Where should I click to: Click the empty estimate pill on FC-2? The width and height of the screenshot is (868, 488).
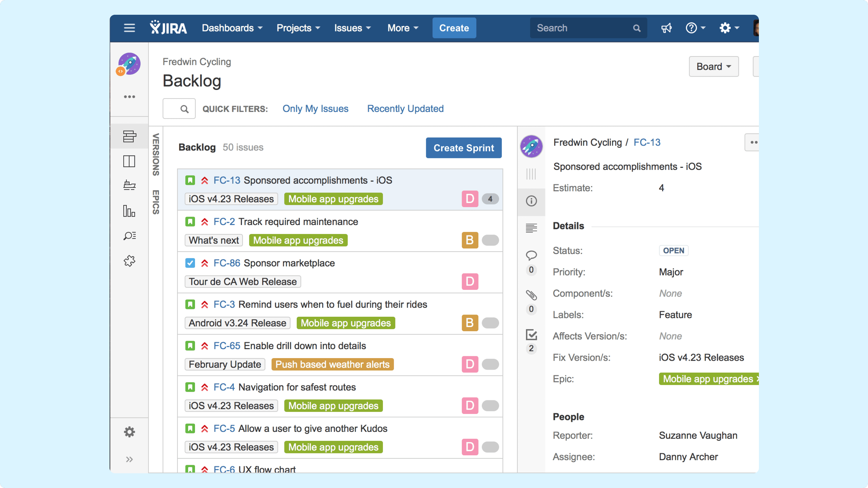(x=490, y=240)
